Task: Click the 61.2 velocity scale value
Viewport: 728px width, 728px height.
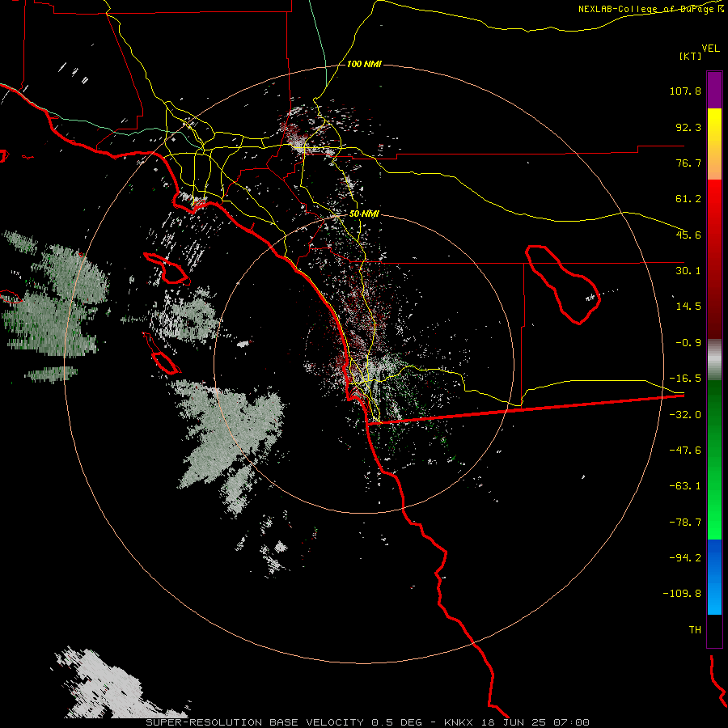Action: tap(688, 199)
